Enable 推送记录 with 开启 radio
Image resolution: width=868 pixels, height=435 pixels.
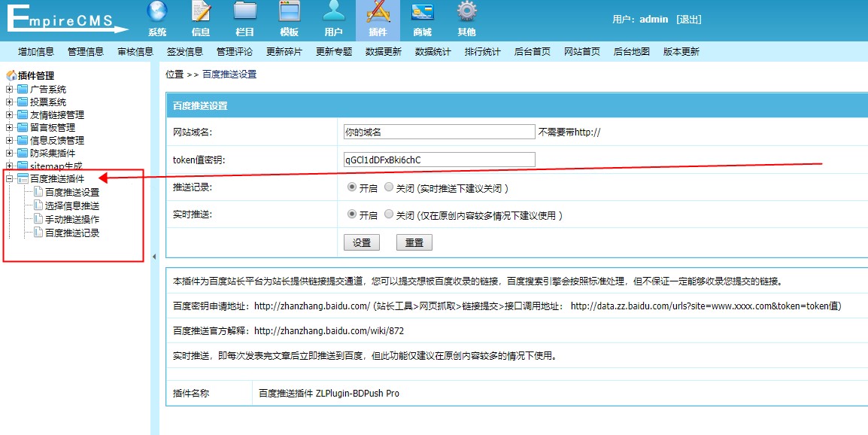[351, 187]
